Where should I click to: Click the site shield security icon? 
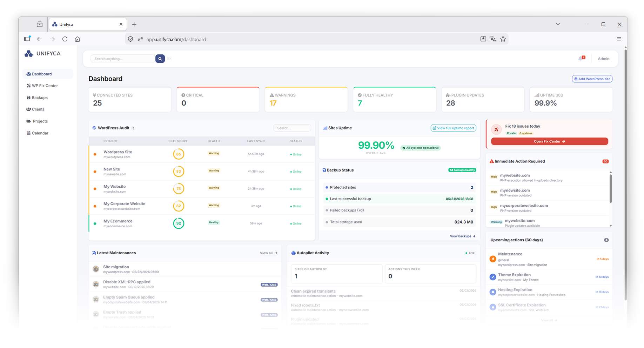click(x=130, y=39)
